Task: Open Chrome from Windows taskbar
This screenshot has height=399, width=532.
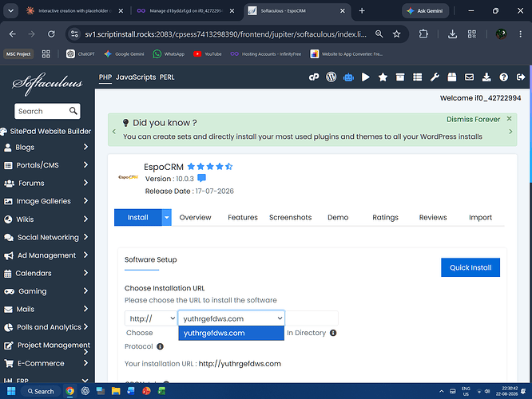Action: (x=69, y=391)
